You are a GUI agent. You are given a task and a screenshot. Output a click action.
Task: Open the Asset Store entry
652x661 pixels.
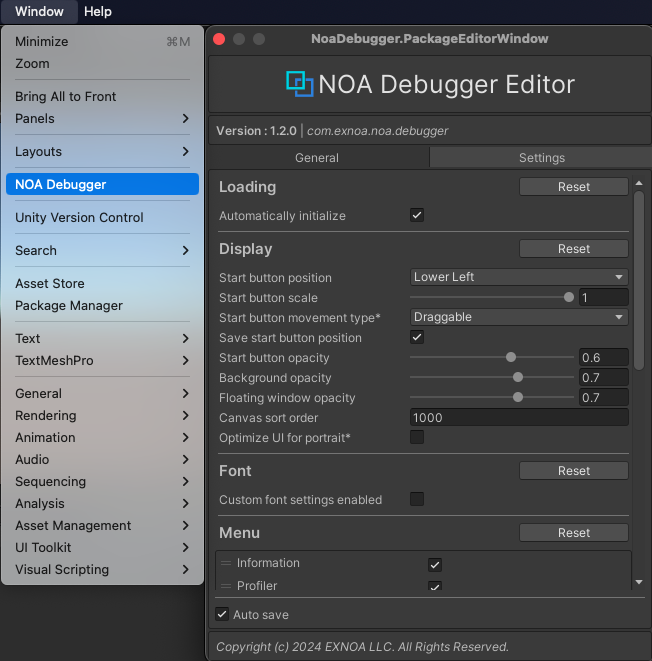(102, 283)
